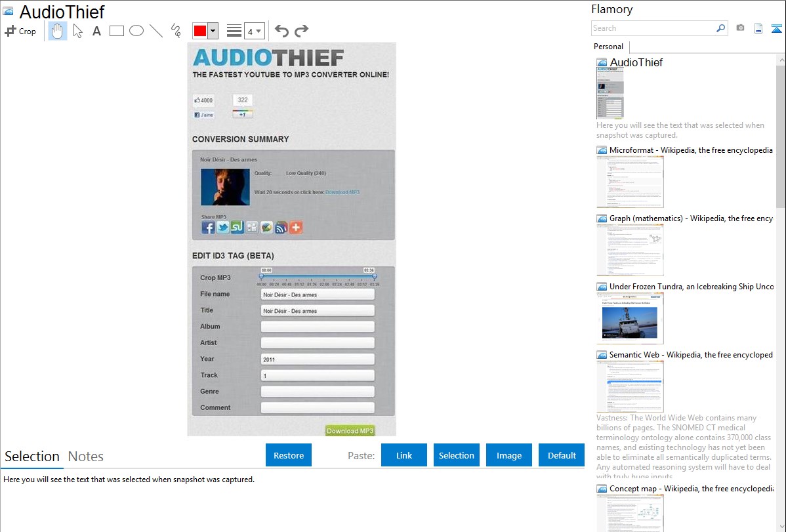786x532 pixels.
Task: Open the Semantic Web snapshot thumbnail
Action: click(x=630, y=386)
